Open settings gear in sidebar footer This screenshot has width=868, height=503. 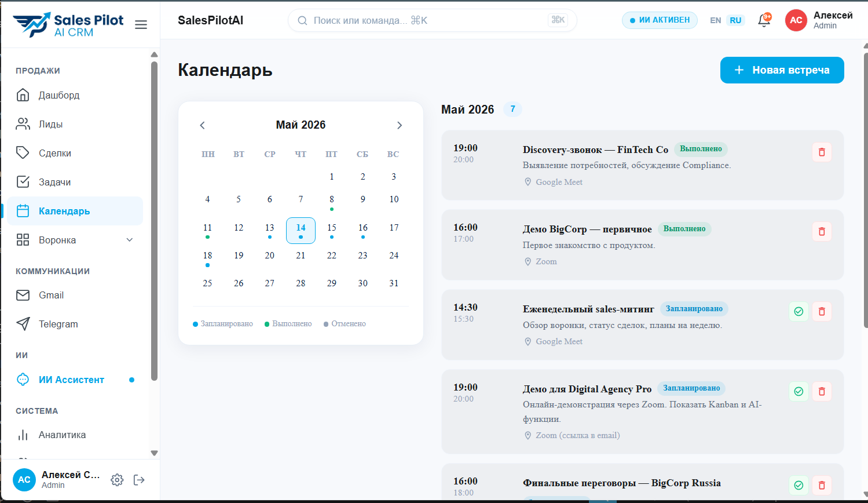[117, 480]
